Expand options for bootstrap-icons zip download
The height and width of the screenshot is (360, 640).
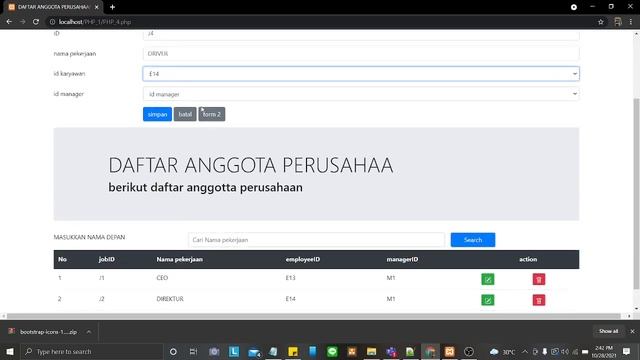[89, 332]
